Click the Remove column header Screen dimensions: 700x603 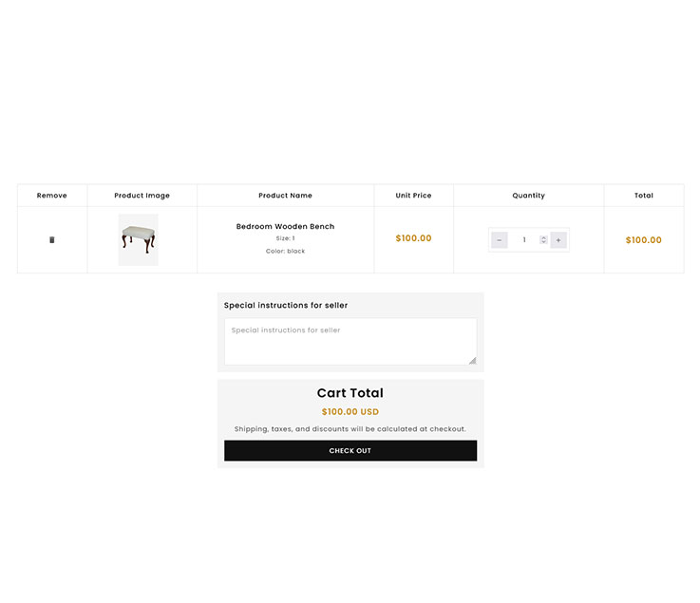[52, 196]
